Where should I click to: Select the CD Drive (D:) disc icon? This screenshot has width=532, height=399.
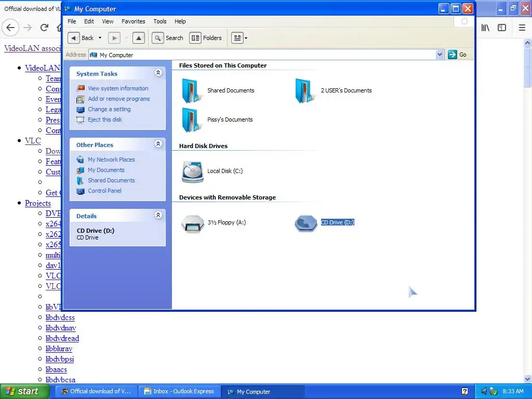[305, 223]
